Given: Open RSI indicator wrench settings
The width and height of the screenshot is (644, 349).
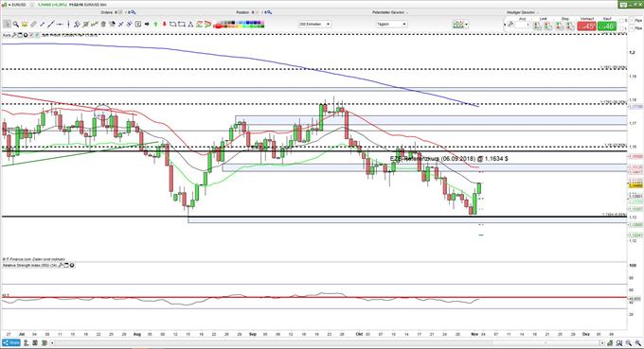Looking at the screenshot, I should 61,266.
